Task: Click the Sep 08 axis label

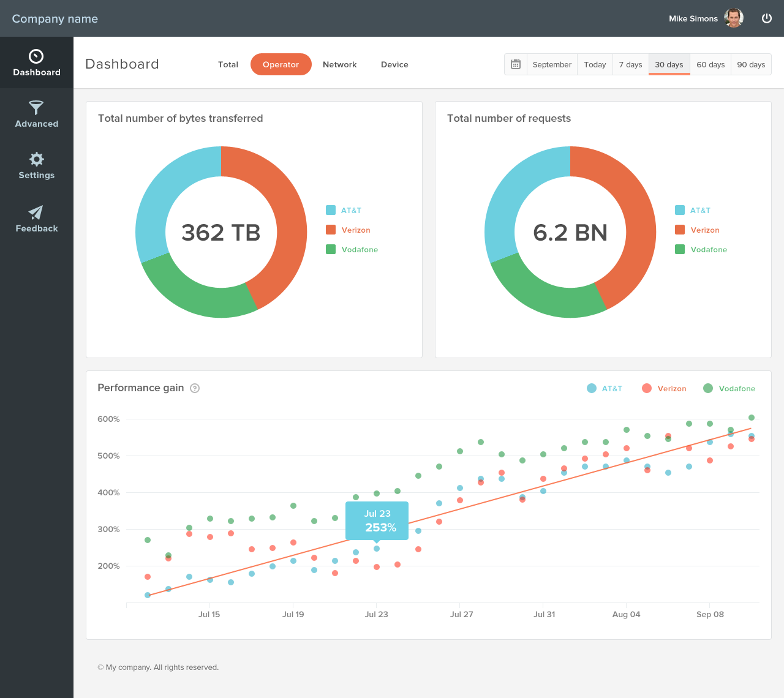Action: coord(710,614)
